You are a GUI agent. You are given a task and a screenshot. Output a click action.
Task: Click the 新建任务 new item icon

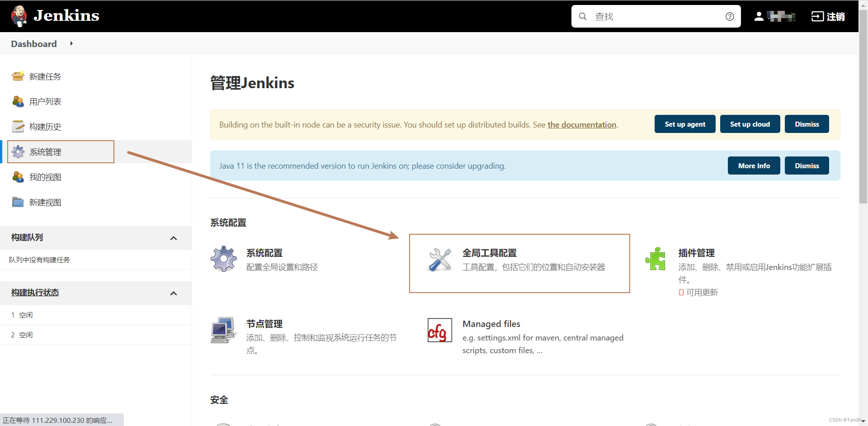[x=18, y=76]
